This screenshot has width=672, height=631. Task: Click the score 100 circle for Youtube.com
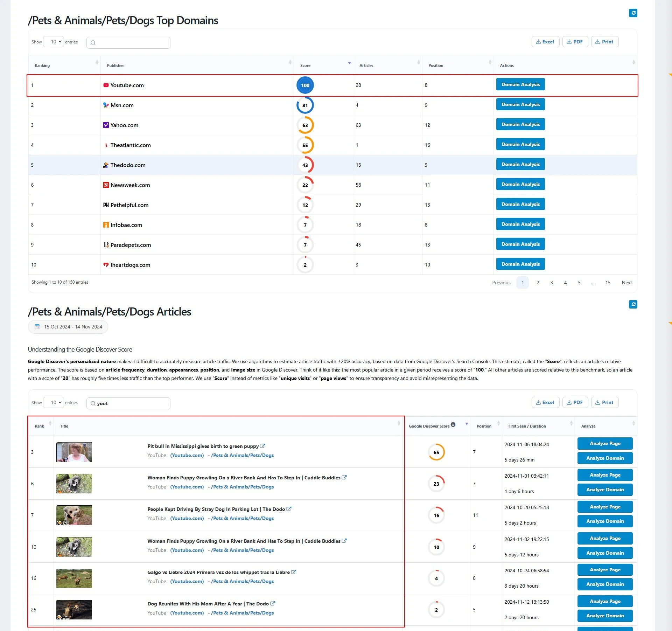305,85
